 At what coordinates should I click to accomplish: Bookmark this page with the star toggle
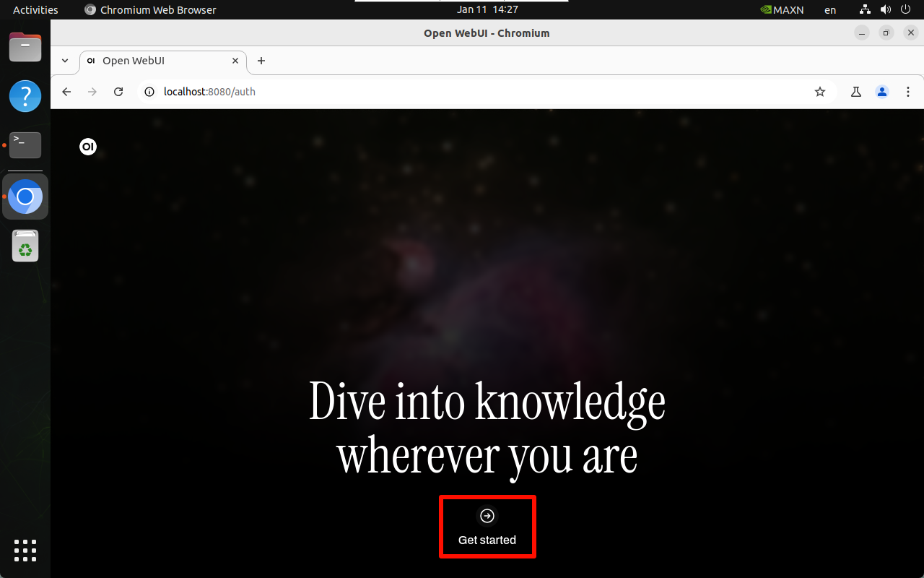(820, 92)
